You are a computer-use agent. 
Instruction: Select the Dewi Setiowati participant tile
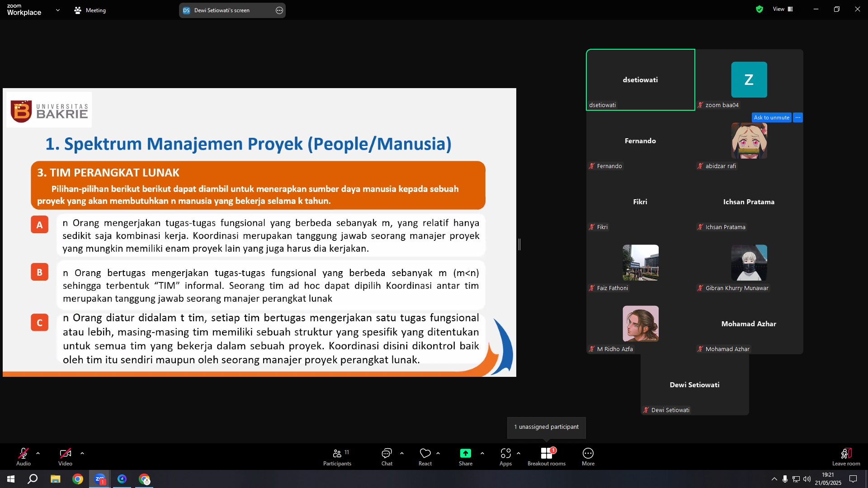point(695,385)
